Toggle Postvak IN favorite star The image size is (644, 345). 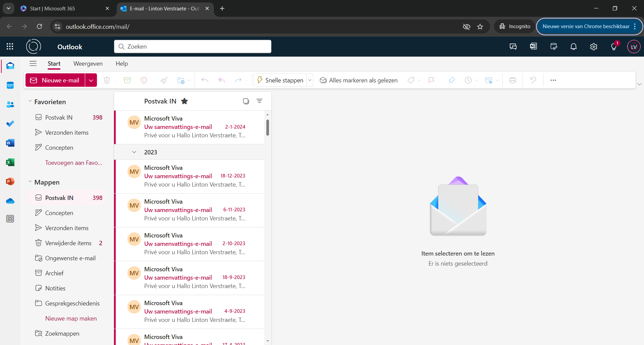184,101
